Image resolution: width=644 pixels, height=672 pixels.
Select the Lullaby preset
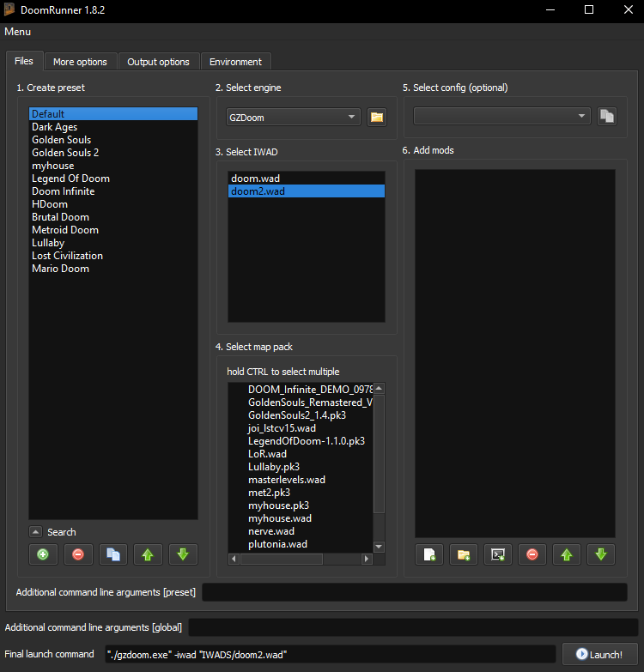113,243
